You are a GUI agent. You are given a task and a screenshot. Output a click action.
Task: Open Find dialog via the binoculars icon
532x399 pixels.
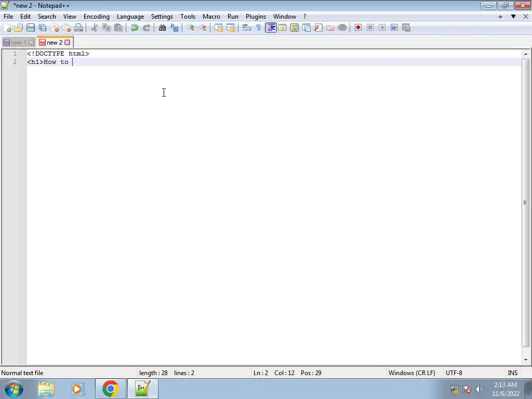point(162,28)
